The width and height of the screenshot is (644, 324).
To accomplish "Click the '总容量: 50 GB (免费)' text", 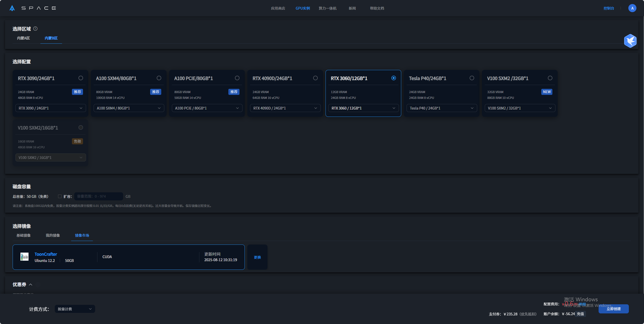I will point(31,196).
